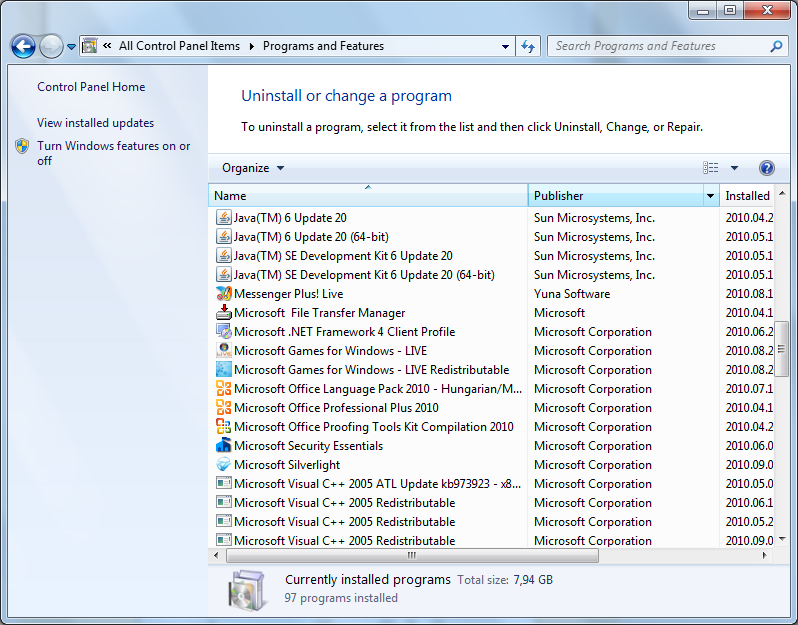Click the vertical scrollbar up arrow
Viewport: 798px width, 625px height.
click(x=782, y=193)
